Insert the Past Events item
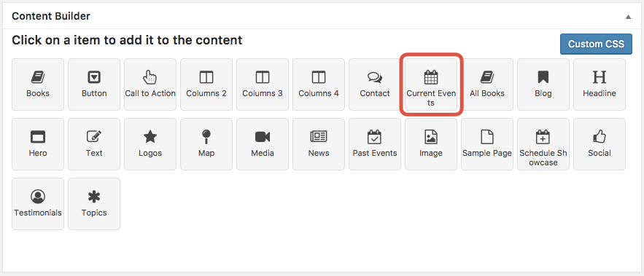644x276 pixels. (x=375, y=144)
